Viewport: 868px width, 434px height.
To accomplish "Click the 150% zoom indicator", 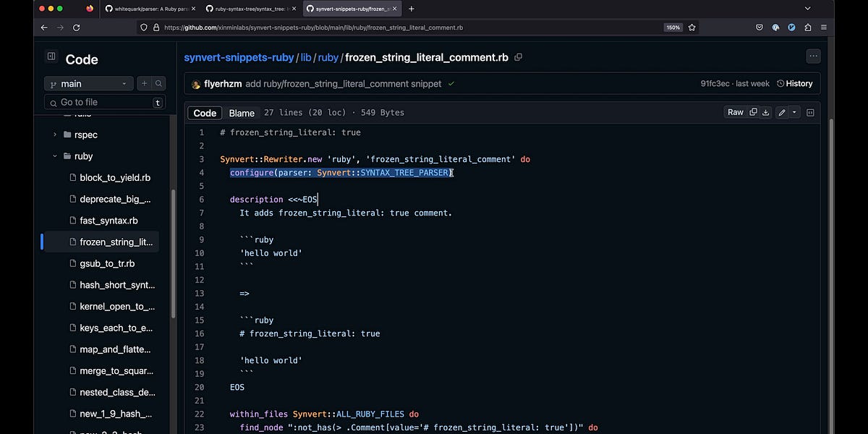I will pyautogui.click(x=672, y=27).
